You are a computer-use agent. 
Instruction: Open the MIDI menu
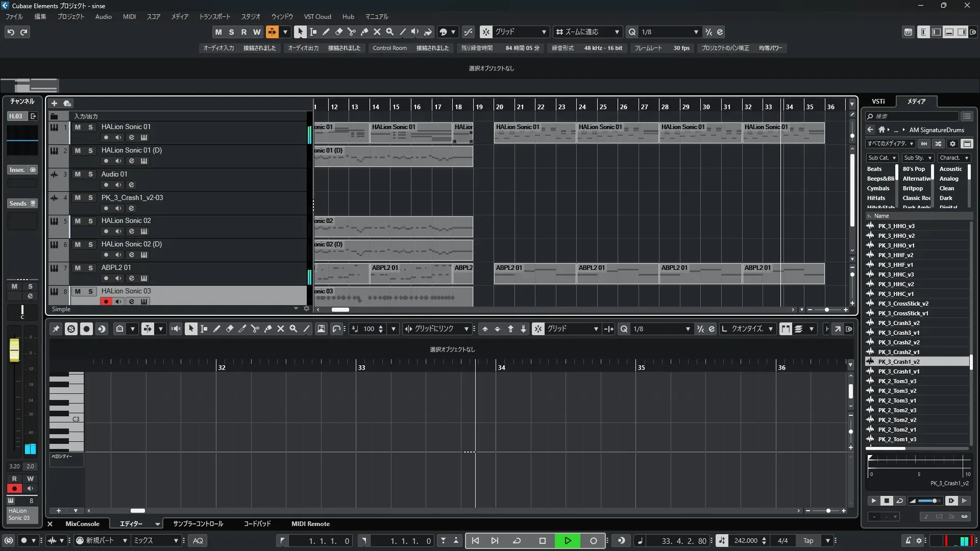click(129, 16)
